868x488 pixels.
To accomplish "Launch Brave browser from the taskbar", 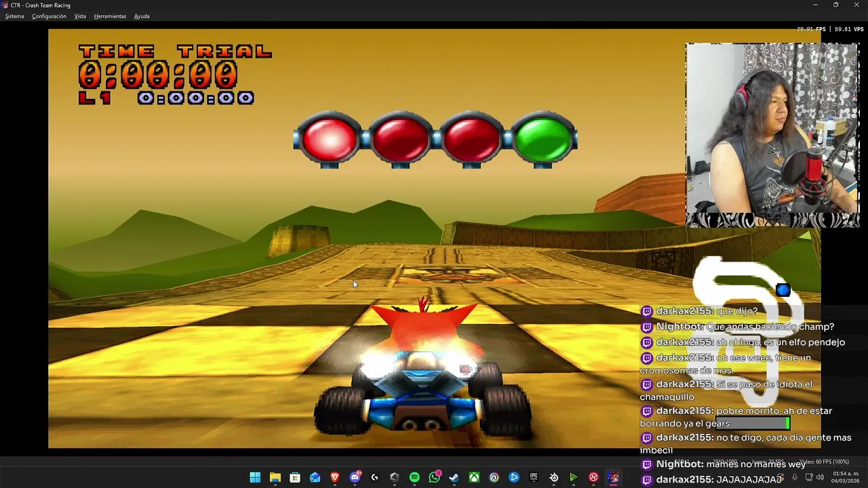I will pyautogui.click(x=334, y=478).
